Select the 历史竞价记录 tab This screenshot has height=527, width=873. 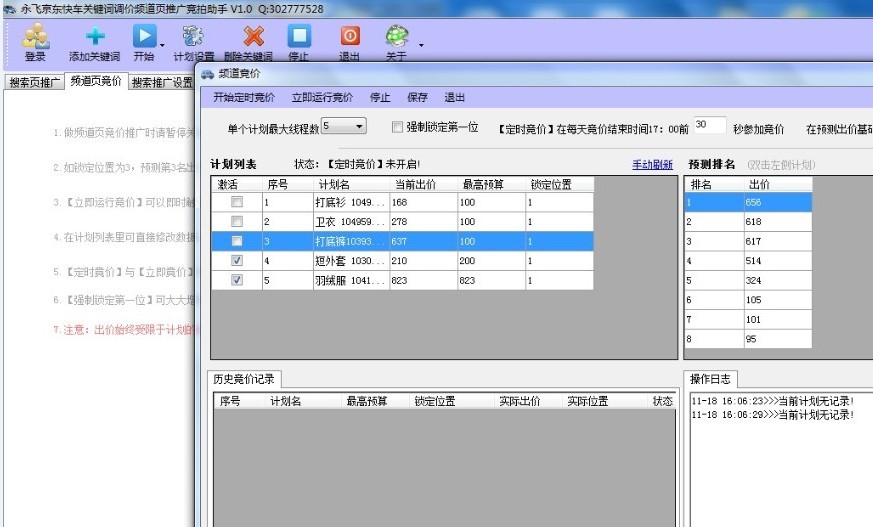pos(244,379)
